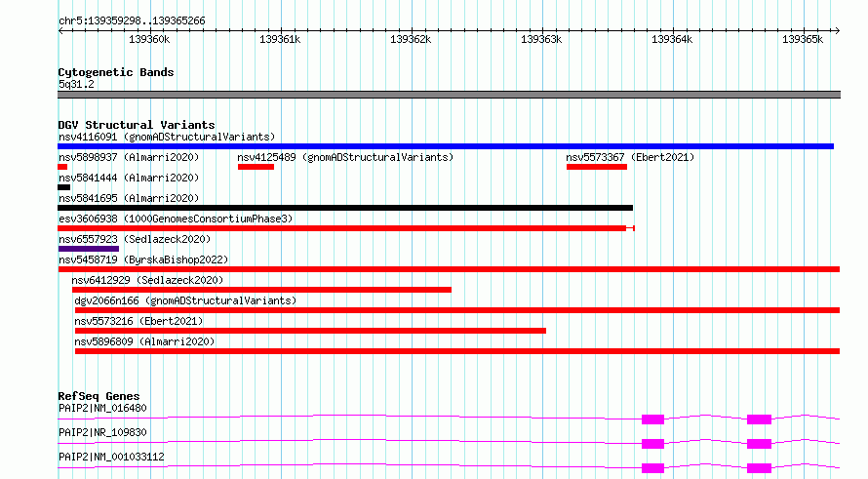Click the short black nsv5841444 bar

63,187
